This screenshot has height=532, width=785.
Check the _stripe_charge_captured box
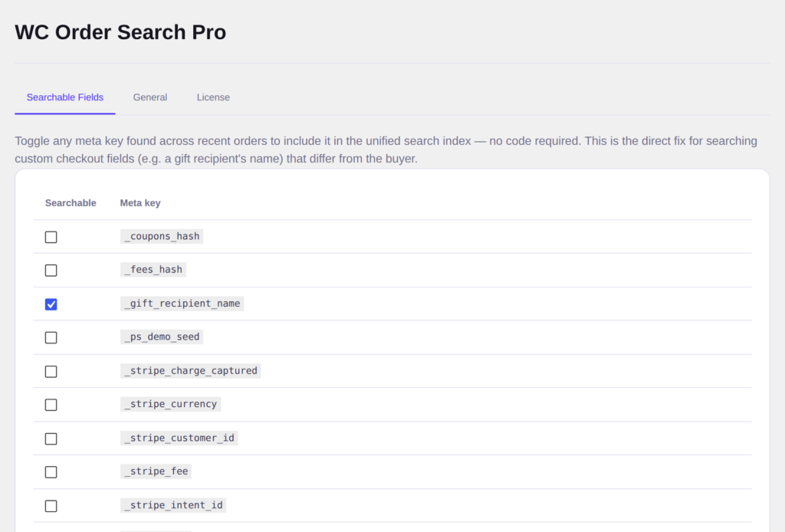[x=51, y=371]
